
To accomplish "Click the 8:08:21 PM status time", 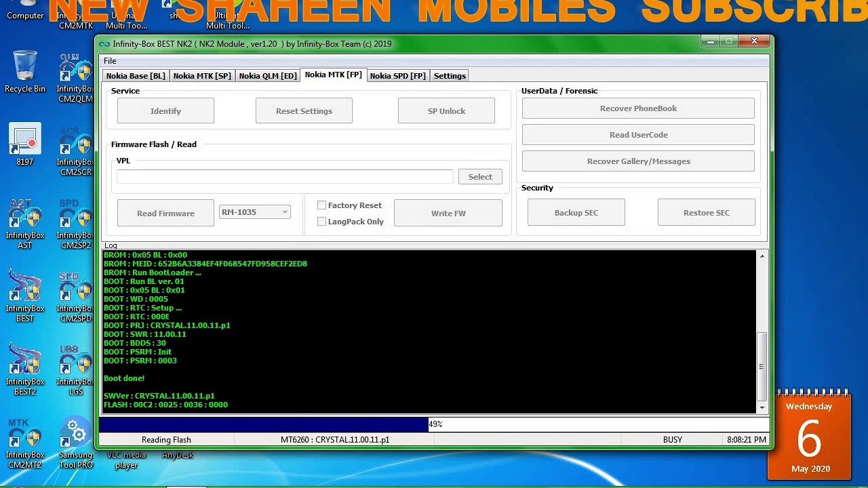I will [747, 440].
